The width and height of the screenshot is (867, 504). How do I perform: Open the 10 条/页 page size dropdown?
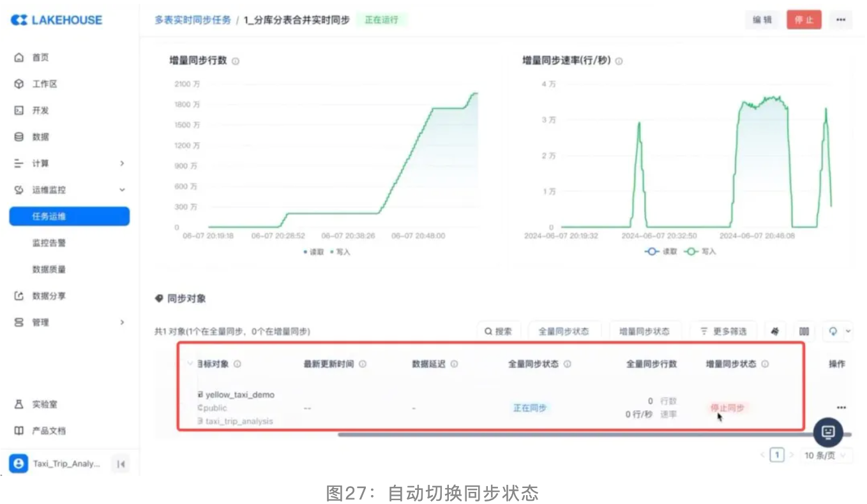click(827, 456)
